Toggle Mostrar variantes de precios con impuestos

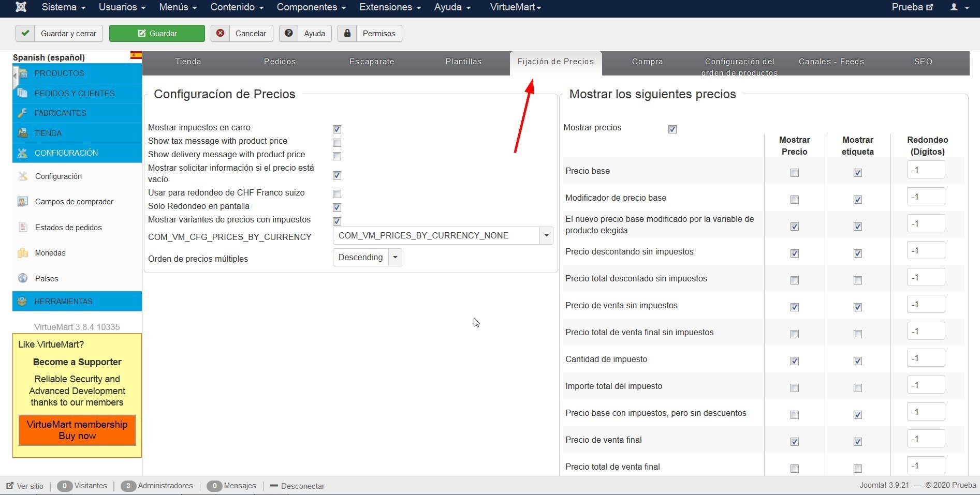tap(337, 221)
